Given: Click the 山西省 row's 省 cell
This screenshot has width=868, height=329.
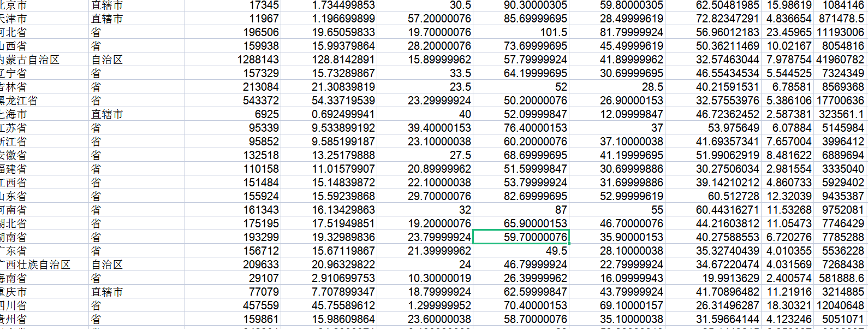Looking at the screenshot, I should coord(136,46).
